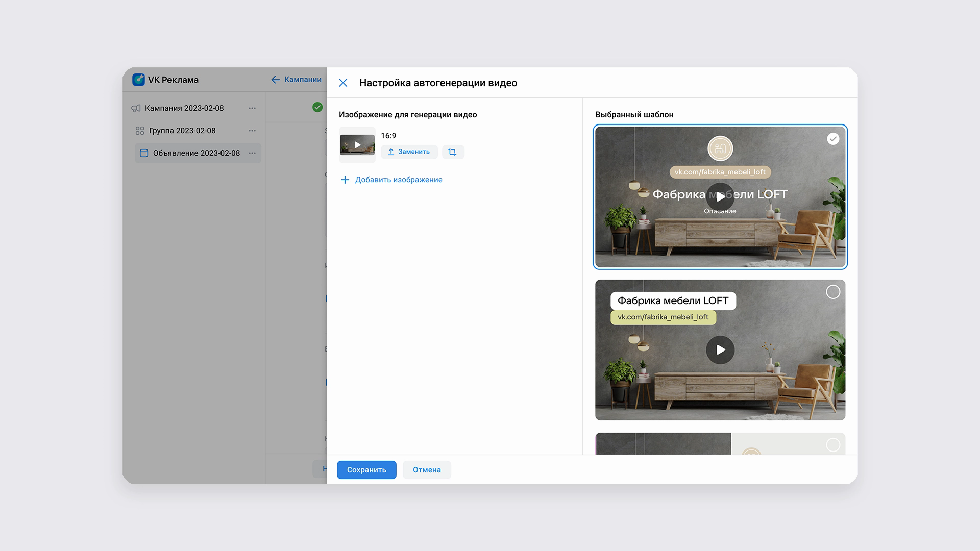980x551 pixels.
Task: Open the 16:9 source image thumbnail
Action: click(x=357, y=145)
